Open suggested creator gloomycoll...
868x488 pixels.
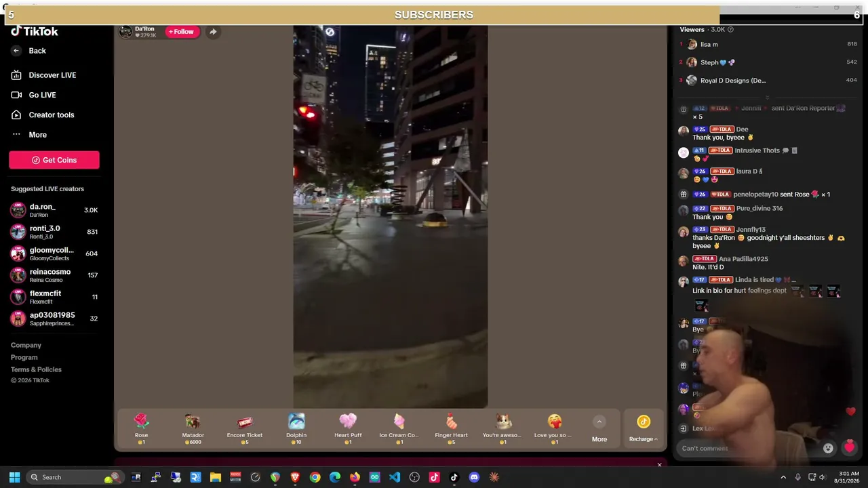[54, 253]
